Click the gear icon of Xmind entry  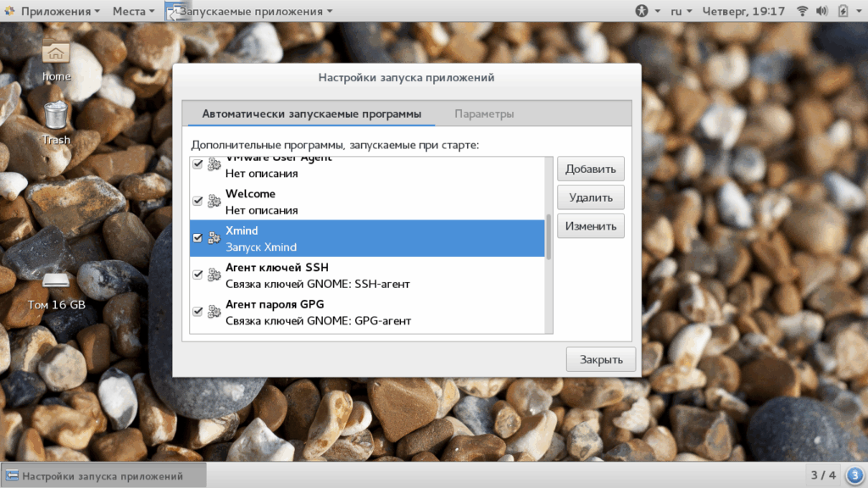[x=214, y=238]
